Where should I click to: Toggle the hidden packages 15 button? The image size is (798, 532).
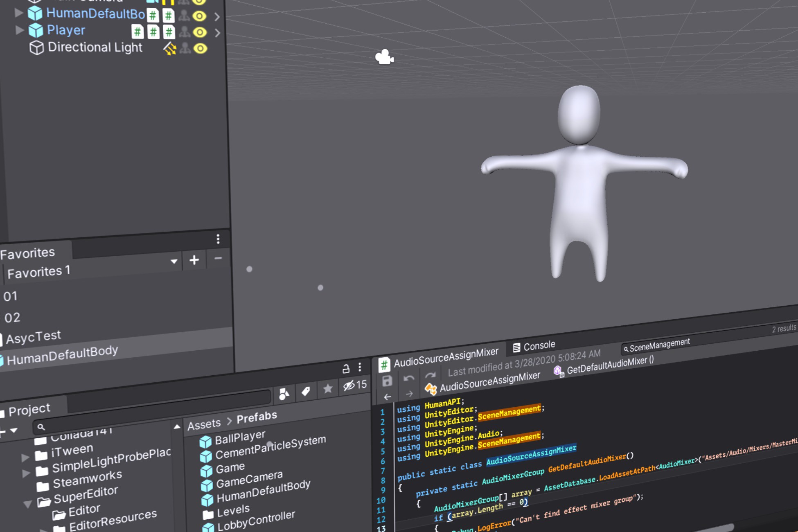point(355,385)
